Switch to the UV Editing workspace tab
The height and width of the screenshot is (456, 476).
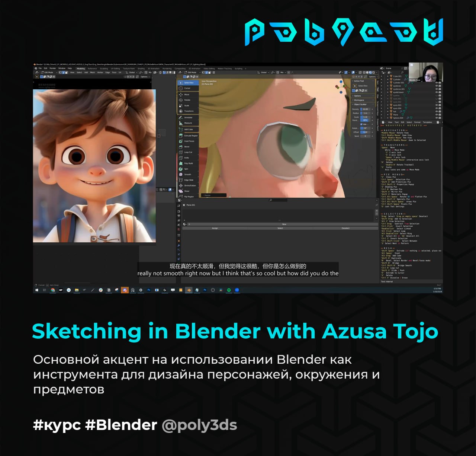(x=115, y=68)
